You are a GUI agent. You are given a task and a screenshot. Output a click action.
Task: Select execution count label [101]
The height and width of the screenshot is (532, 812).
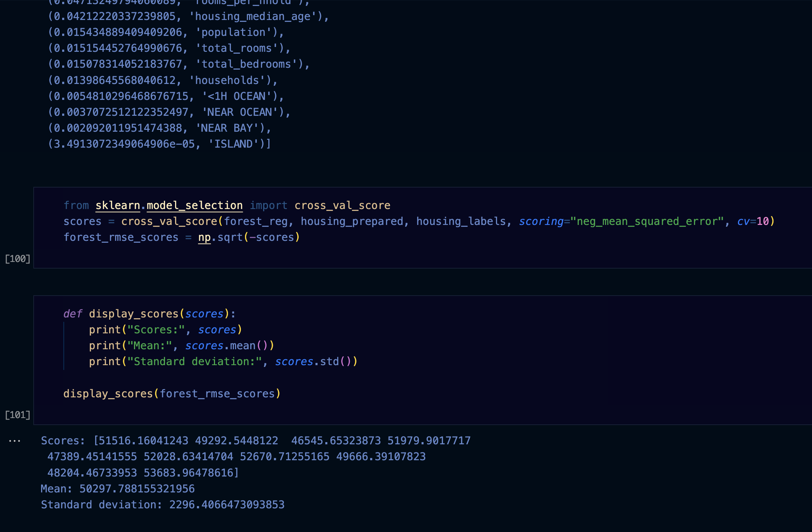pos(17,415)
